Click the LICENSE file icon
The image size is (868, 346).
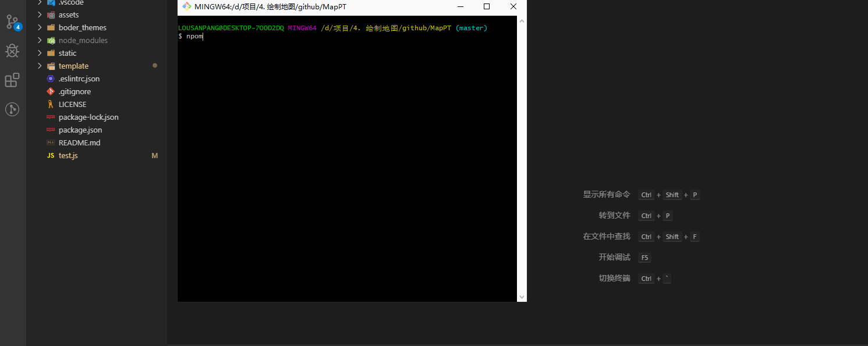click(51, 104)
